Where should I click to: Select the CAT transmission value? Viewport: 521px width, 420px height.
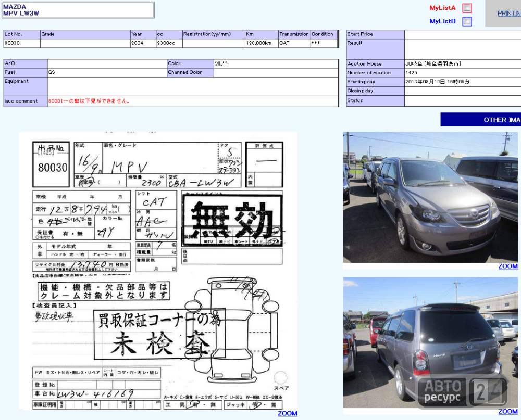294,43
